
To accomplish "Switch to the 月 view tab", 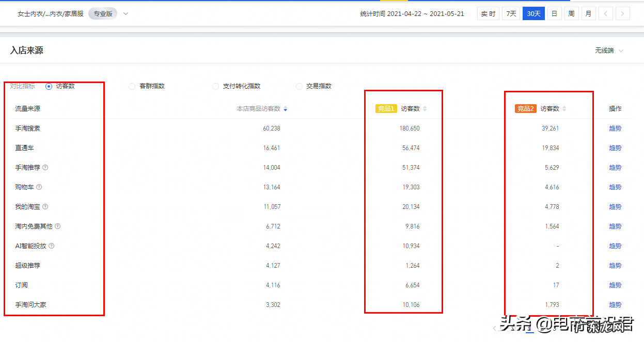I will (588, 13).
